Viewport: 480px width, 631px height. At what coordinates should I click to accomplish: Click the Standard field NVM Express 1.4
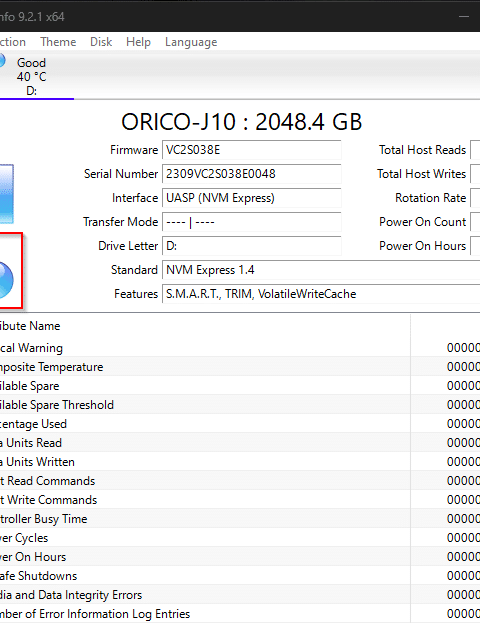321,270
